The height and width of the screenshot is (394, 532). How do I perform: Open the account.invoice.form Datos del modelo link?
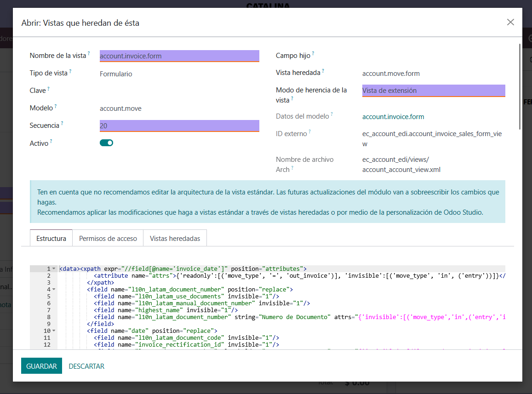(393, 117)
